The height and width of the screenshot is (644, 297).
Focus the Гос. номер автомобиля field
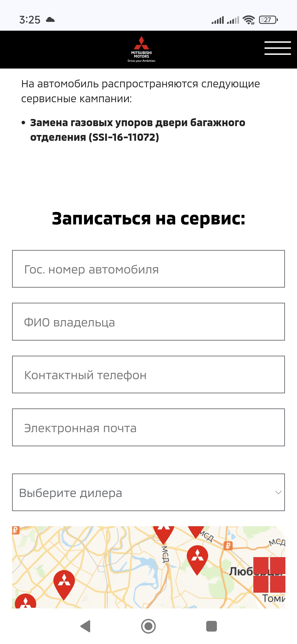(148, 269)
